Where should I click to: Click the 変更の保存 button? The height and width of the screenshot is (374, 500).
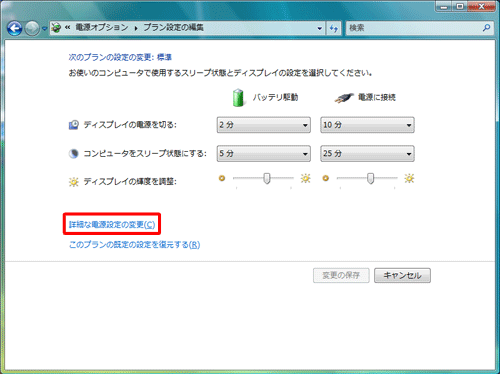[341, 276]
